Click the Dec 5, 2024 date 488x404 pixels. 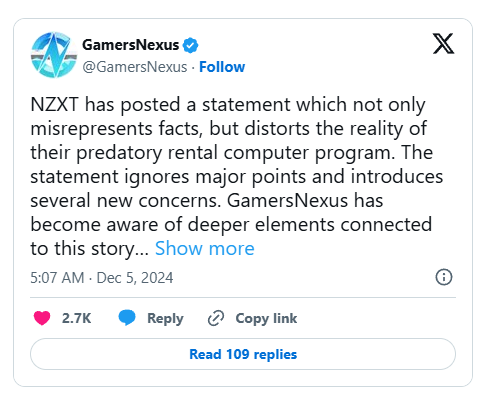[135, 278]
